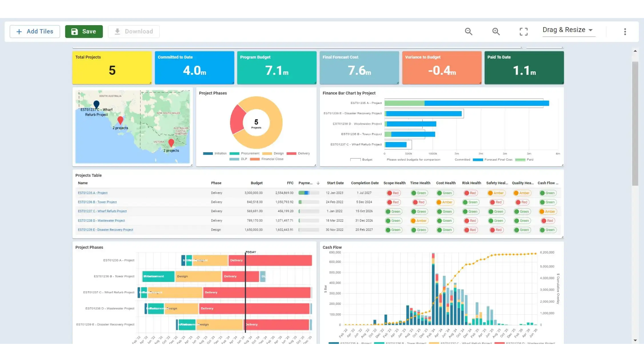The width and height of the screenshot is (644, 362).
Task: Toggle the Paid legend in Finance chart
Action: point(524,160)
